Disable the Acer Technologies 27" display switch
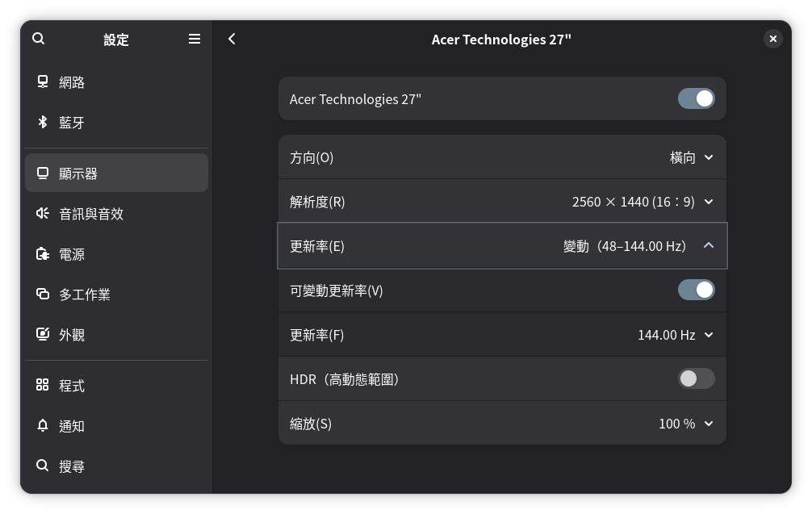The width and height of the screenshot is (812, 514). (x=696, y=98)
